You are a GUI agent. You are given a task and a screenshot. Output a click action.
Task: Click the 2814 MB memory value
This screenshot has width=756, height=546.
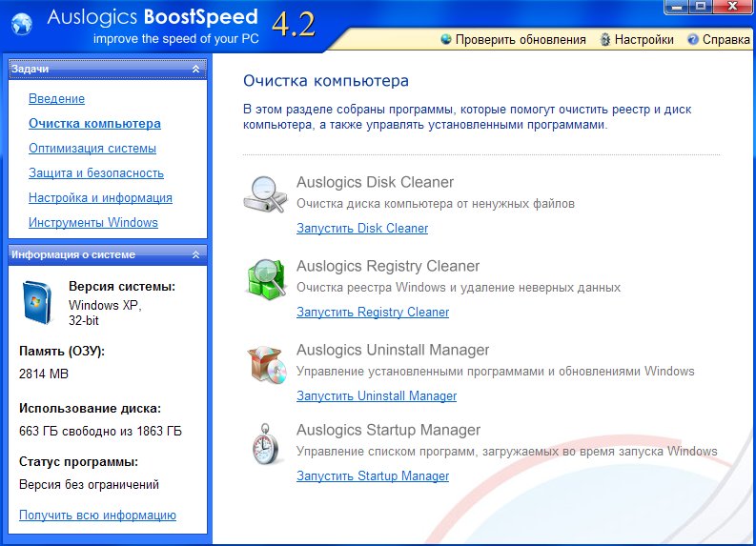pos(44,374)
